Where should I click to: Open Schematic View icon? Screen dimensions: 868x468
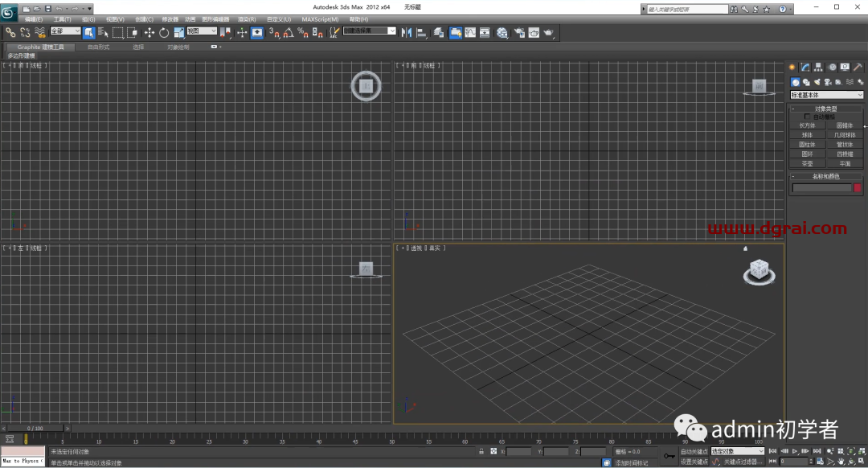(485, 33)
